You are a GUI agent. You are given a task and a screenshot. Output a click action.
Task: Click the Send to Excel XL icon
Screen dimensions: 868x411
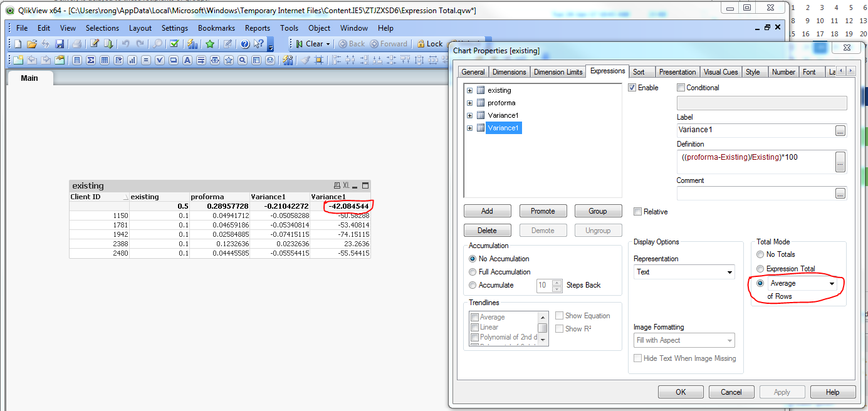346,185
